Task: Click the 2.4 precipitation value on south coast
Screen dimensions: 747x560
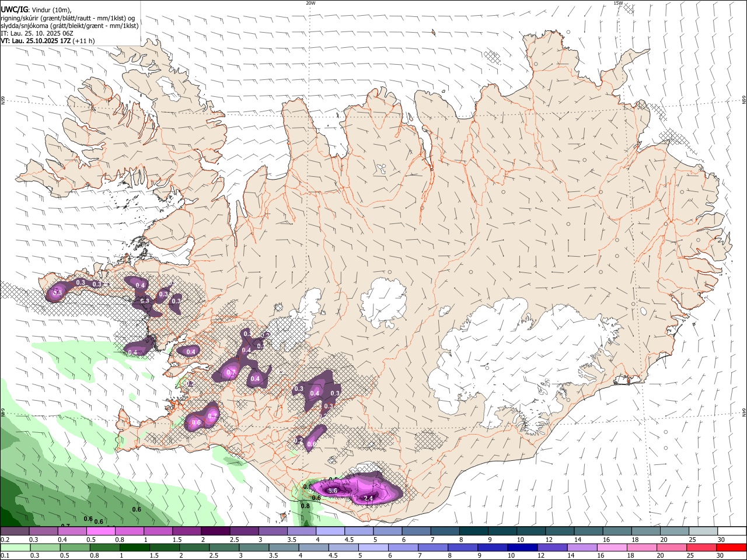Action: pyautogui.click(x=368, y=498)
